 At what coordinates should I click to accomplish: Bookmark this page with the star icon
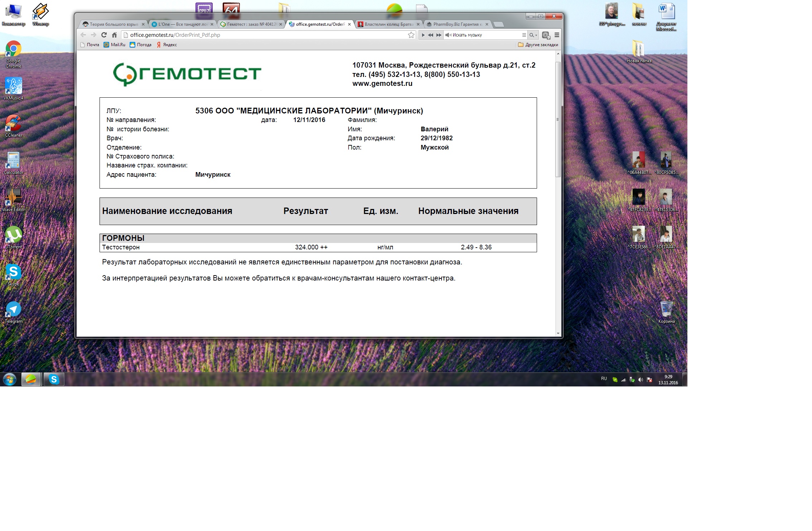point(411,35)
